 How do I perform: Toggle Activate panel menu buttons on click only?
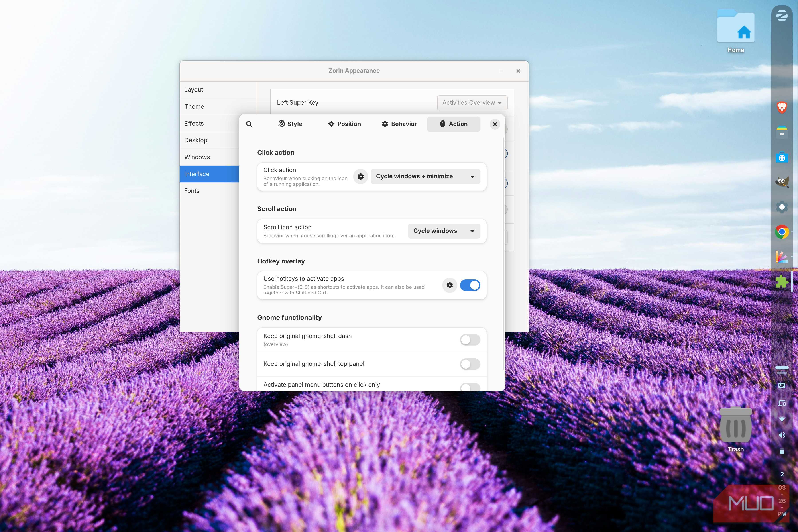[x=470, y=387]
